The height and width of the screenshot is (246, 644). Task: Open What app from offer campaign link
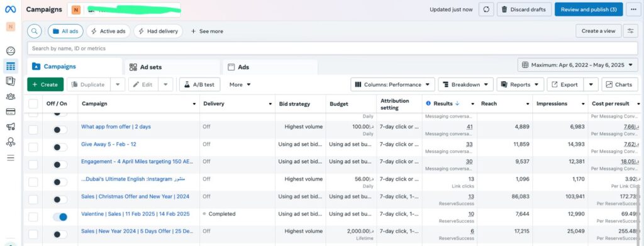point(116,127)
